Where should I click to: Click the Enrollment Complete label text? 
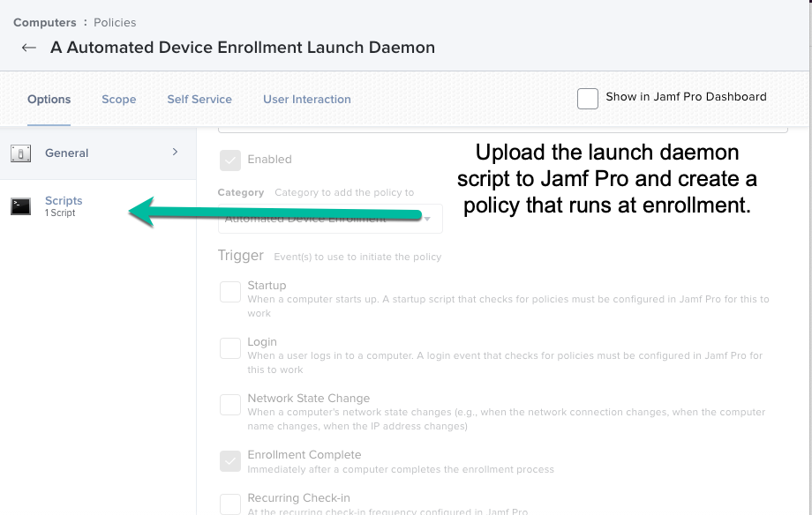304,454
